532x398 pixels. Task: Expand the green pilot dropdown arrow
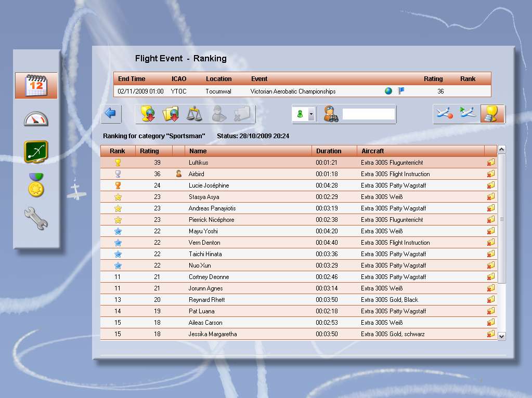click(x=311, y=114)
